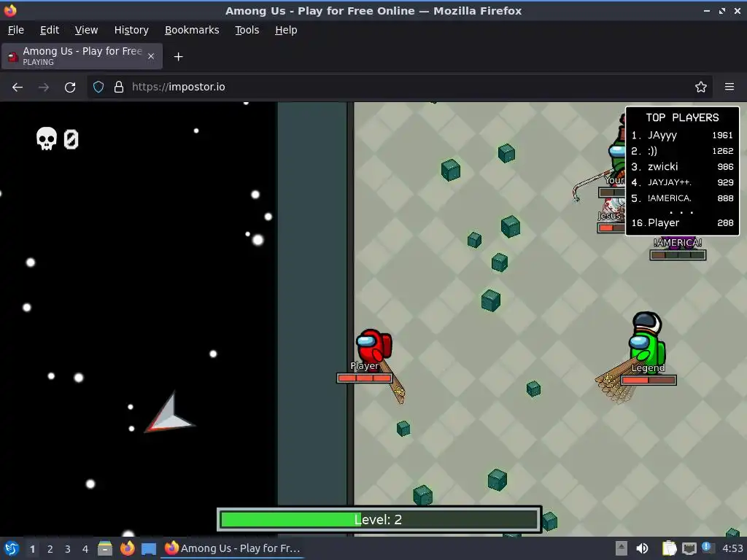Click the :)) leaderboard entry
Image resolution: width=747 pixels, height=560 pixels.
[682, 151]
